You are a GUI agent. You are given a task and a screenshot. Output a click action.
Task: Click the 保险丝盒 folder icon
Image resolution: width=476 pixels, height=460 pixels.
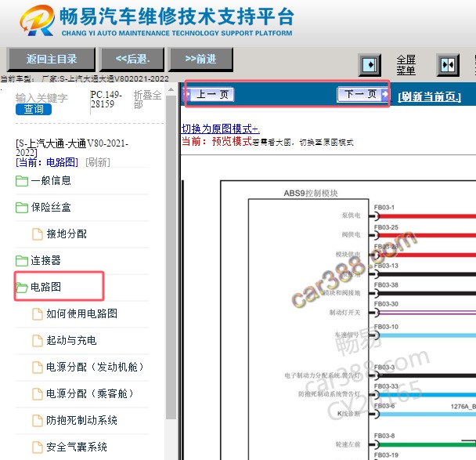click(22, 208)
